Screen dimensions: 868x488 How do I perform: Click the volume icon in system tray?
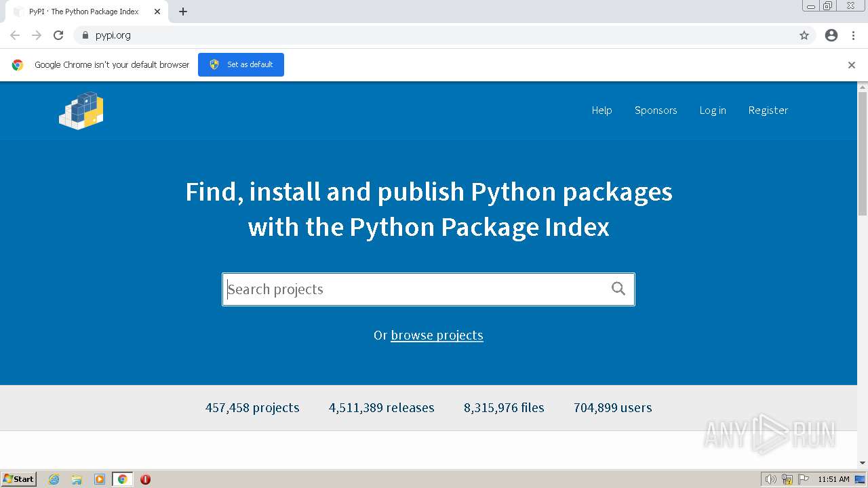[770, 479]
